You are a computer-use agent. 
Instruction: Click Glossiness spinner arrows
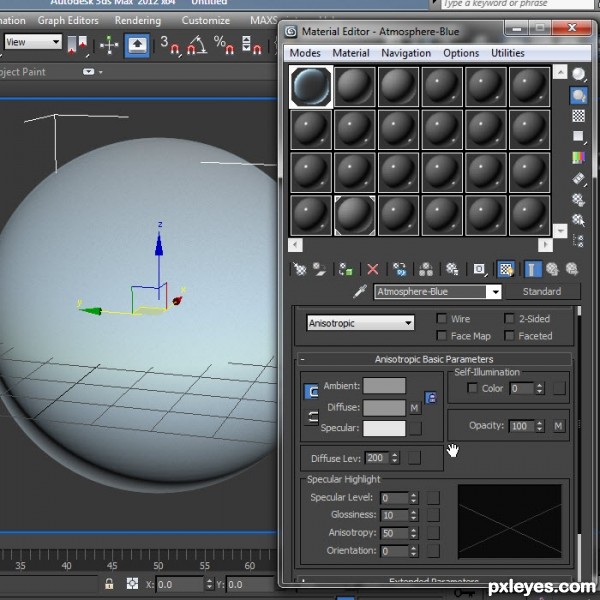[413, 515]
